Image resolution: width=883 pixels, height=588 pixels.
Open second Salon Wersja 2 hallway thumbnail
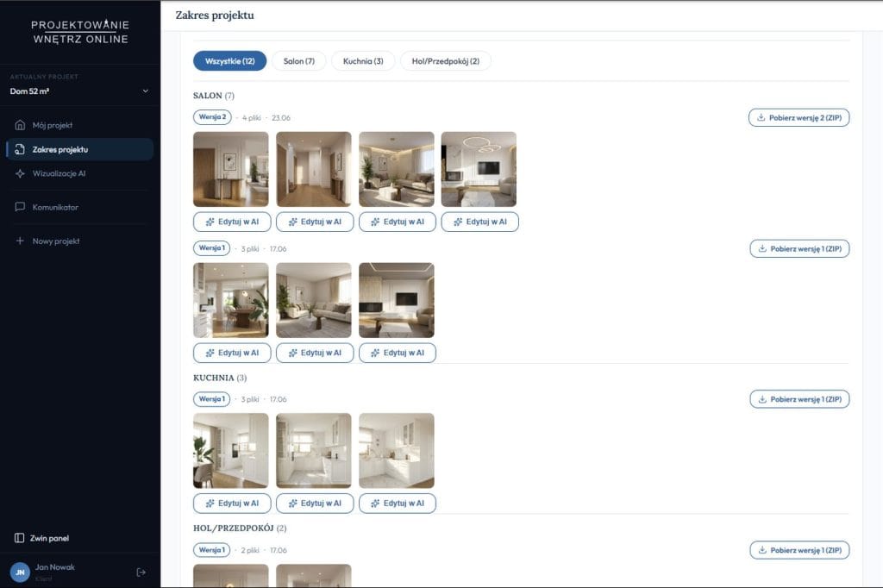pyautogui.click(x=314, y=169)
